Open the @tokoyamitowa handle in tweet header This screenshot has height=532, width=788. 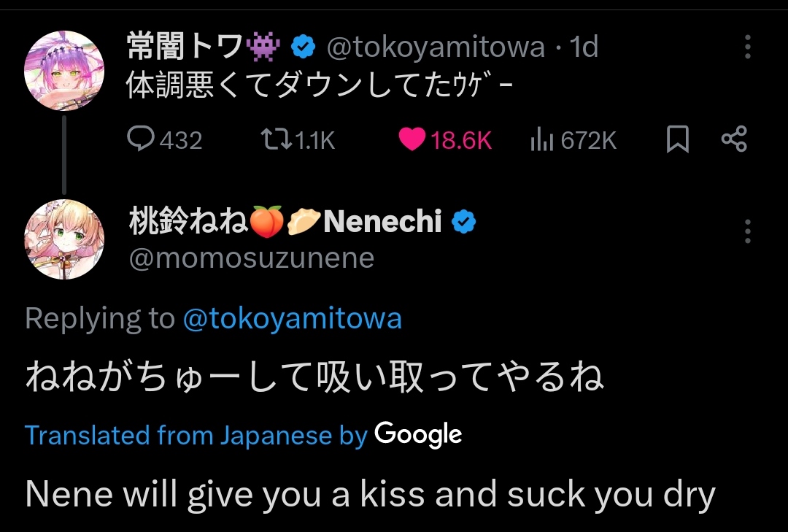tap(435, 47)
